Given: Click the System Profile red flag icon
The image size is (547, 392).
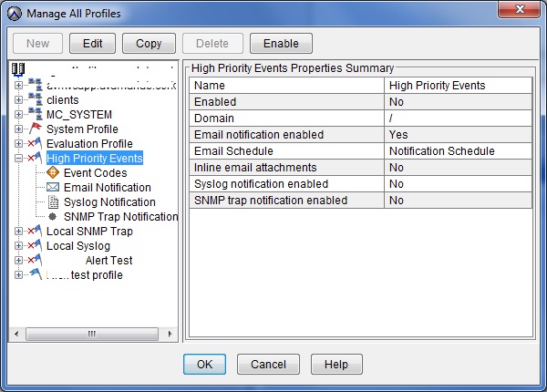Looking at the screenshot, I should (x=36, y=129).
